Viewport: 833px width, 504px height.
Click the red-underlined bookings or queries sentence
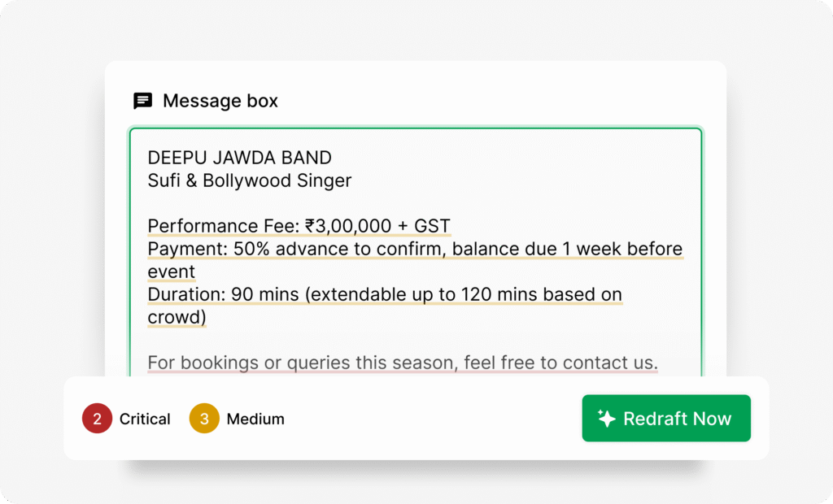pyautogui.click(x=403, y=363)
